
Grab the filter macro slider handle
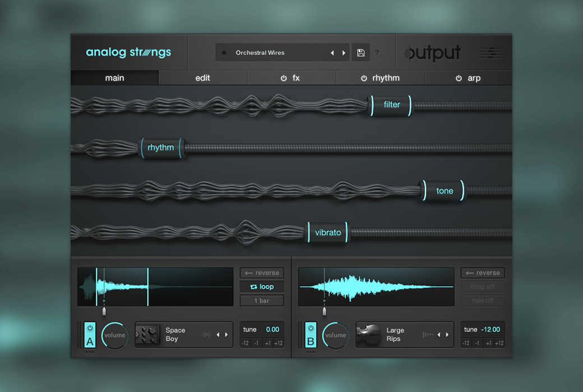point(391,105)
